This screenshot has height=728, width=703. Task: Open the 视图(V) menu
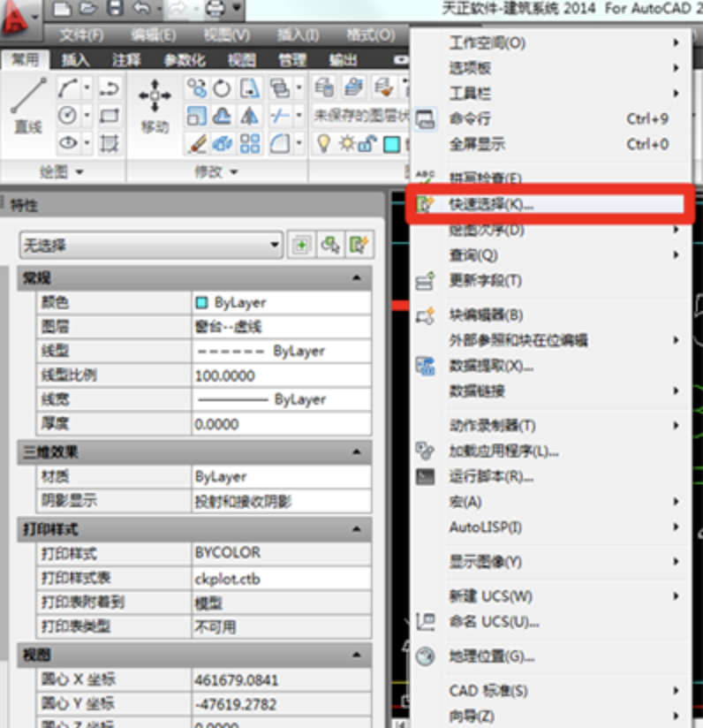(x=226, y=34)
